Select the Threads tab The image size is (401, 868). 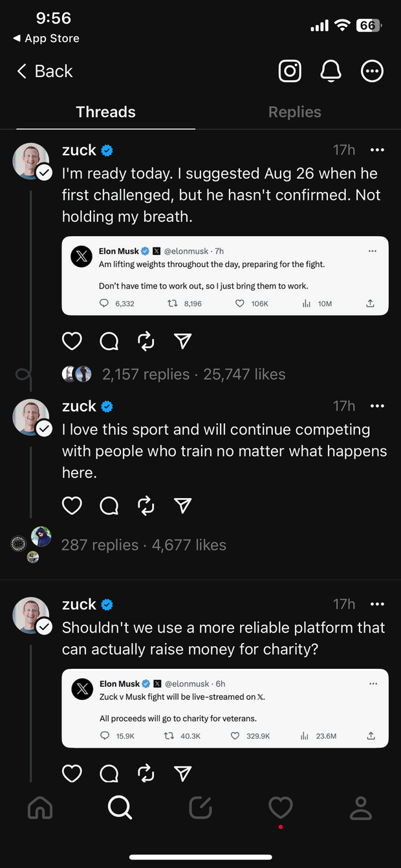click(x=105, y=112)
